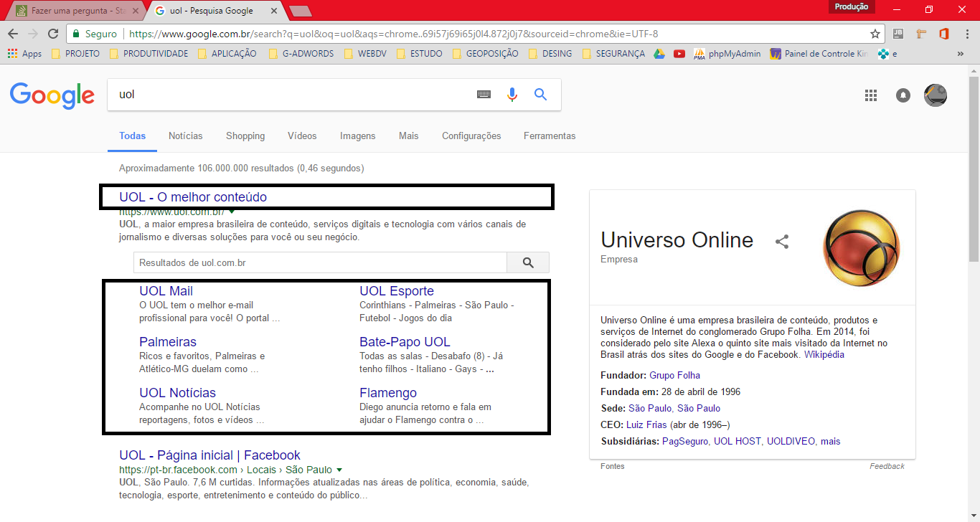Open the Flamengo sitelink
Viewport: 980px width, 522px height.
point(388,392)
